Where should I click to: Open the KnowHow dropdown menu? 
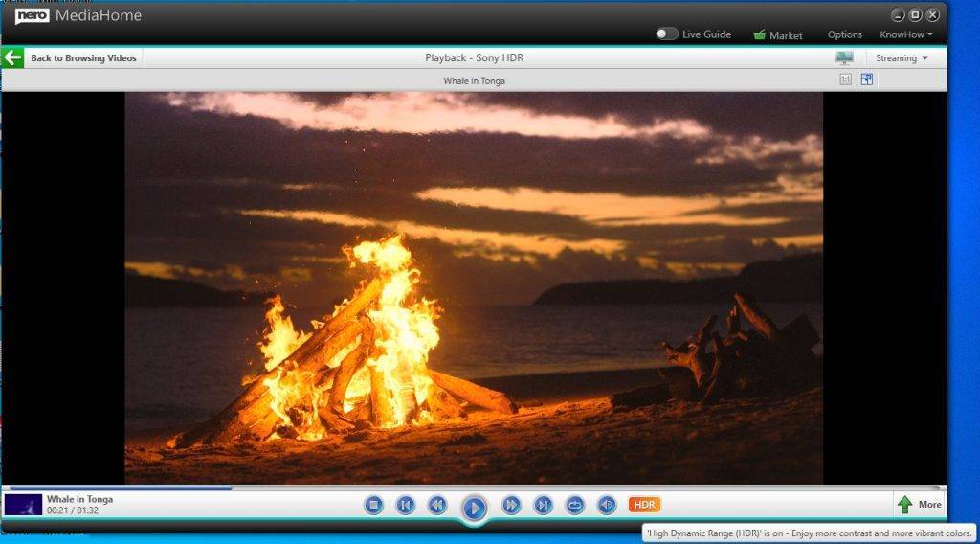point(906,34)
